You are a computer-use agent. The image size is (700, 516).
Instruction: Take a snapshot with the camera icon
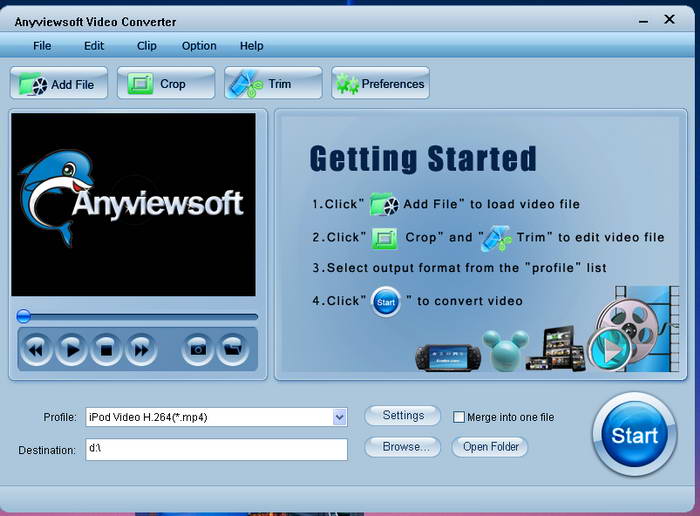198,349
